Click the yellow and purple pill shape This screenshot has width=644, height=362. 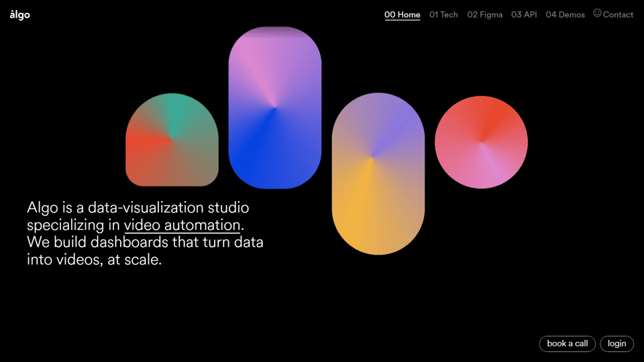(378, 174)
